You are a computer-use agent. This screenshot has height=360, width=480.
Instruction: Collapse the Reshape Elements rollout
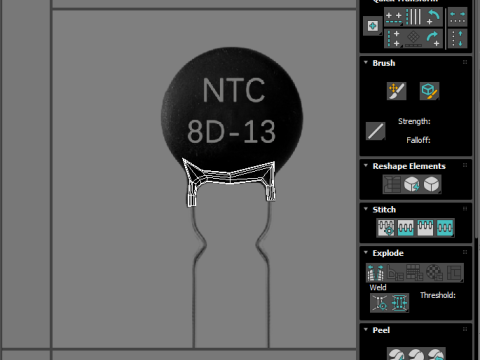click(366, 166)
